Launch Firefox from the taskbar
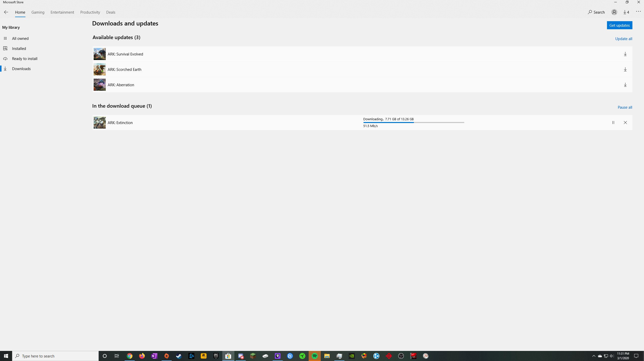Image resolution: width=644 pixels, height=361 pixels. (142, 356)
